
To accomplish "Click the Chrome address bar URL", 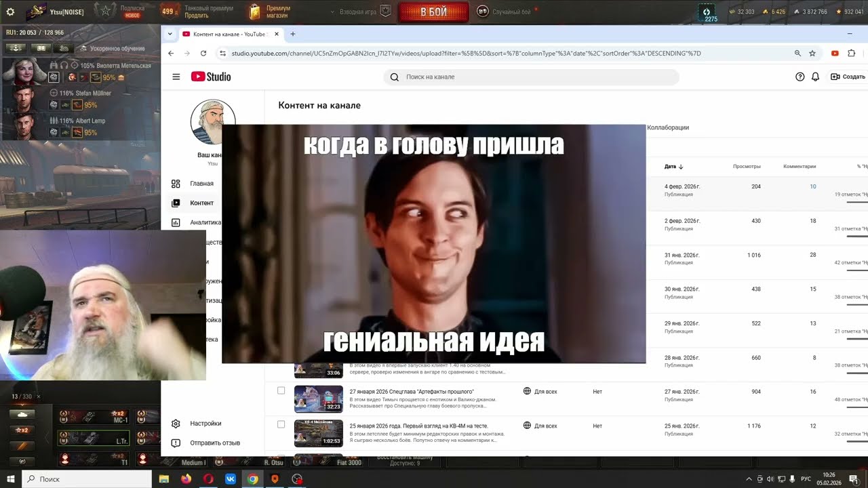I will pyautogui.click(x=466, y=53).
